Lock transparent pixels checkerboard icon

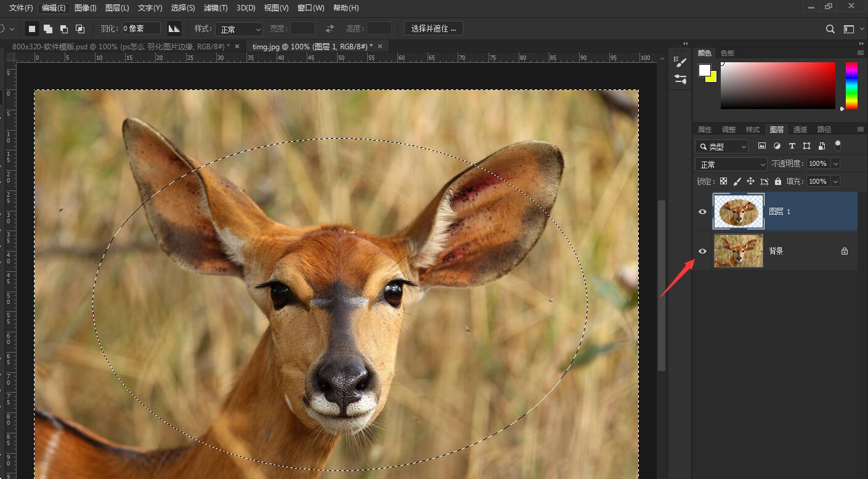[723, 181]
